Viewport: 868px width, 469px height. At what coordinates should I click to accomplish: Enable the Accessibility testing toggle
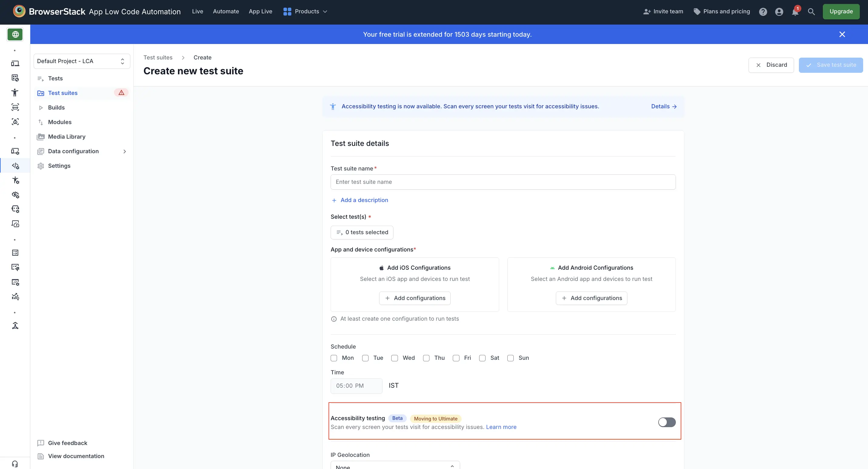(x=667, y=422)
